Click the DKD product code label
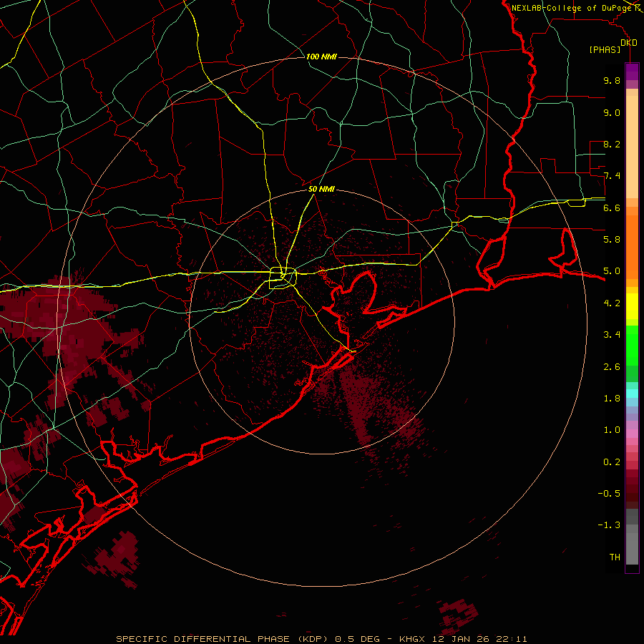The height and width of the screenshot is (644, 644). coord(629,42)
